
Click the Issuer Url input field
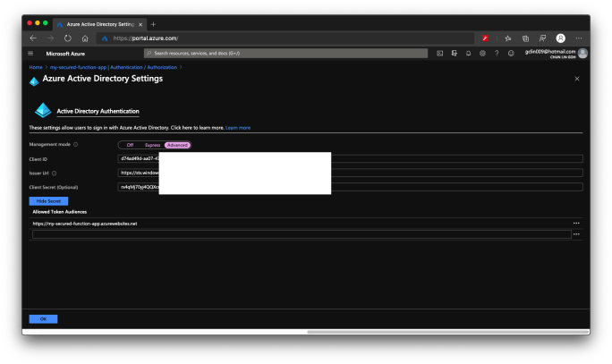point(350,173)
